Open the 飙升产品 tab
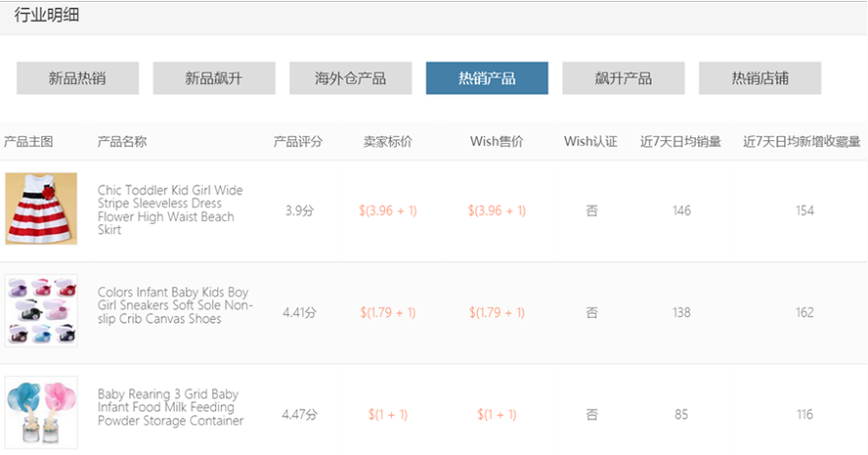The height and width of the screenshot is (455, 868). [623, 79]
